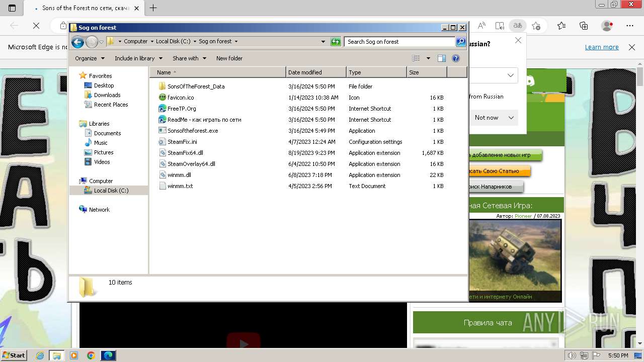
Task: Select the winmm.txt file icon
Action: click(162, 186)
